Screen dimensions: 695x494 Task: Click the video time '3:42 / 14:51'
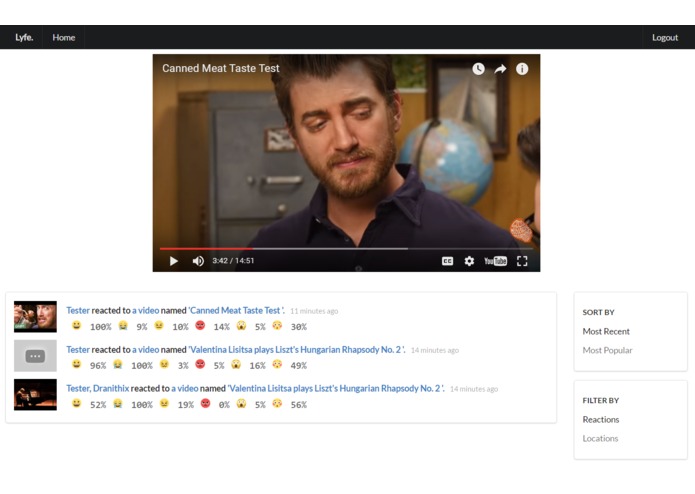[233, 261]
